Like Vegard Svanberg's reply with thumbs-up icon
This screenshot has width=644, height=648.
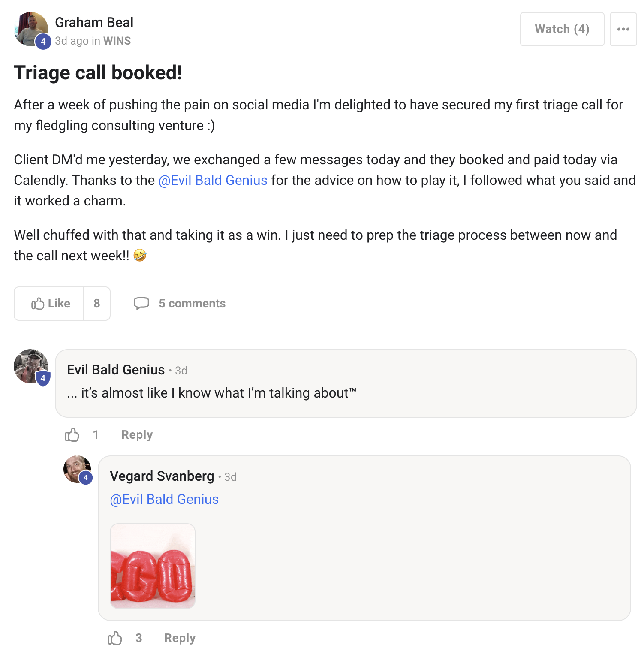click(x=114, y=638)
